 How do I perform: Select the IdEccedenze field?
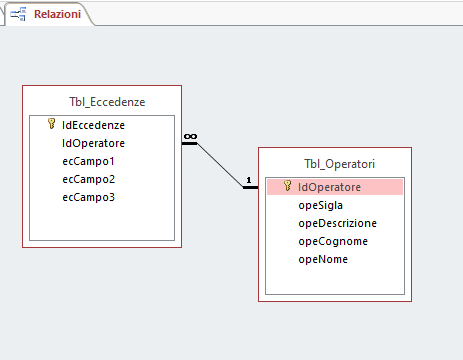pyautogui.click(x=93, y=125)
